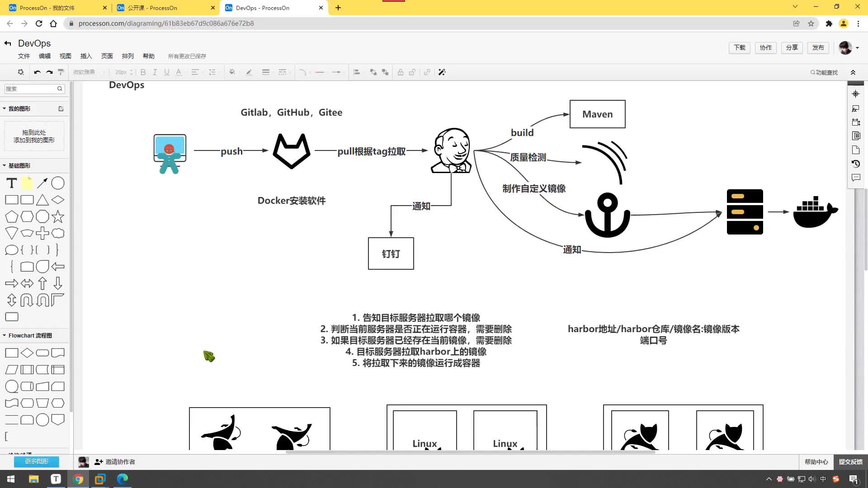Image resolution: width=868 pixels, height=488 pixels.
Task: Open the history version panel icon
Action: [856, 164]
